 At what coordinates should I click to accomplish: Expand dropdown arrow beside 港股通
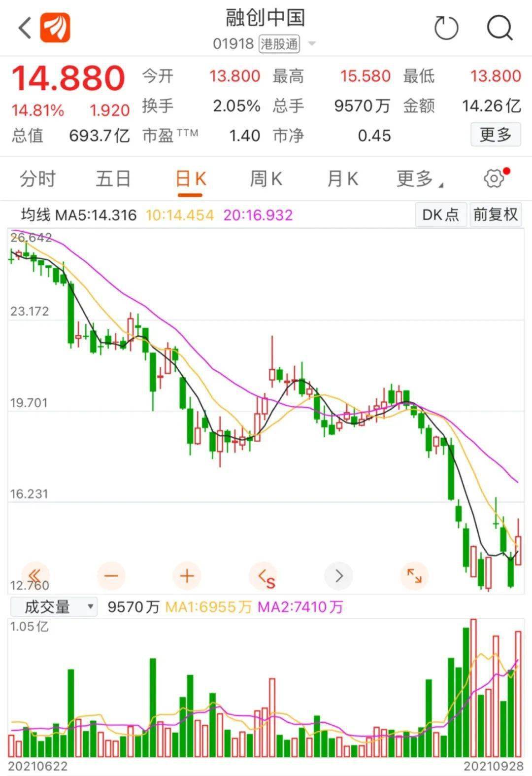click(311, 44)
